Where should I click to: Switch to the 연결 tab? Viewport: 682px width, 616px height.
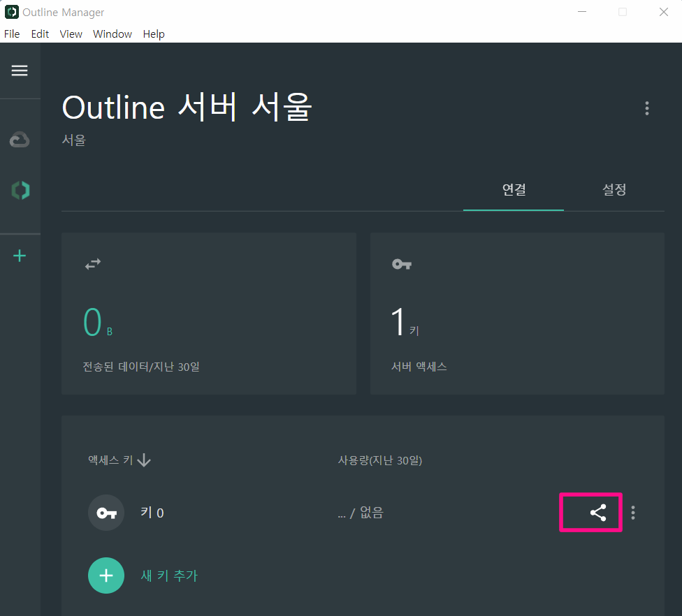coord(514,189)
